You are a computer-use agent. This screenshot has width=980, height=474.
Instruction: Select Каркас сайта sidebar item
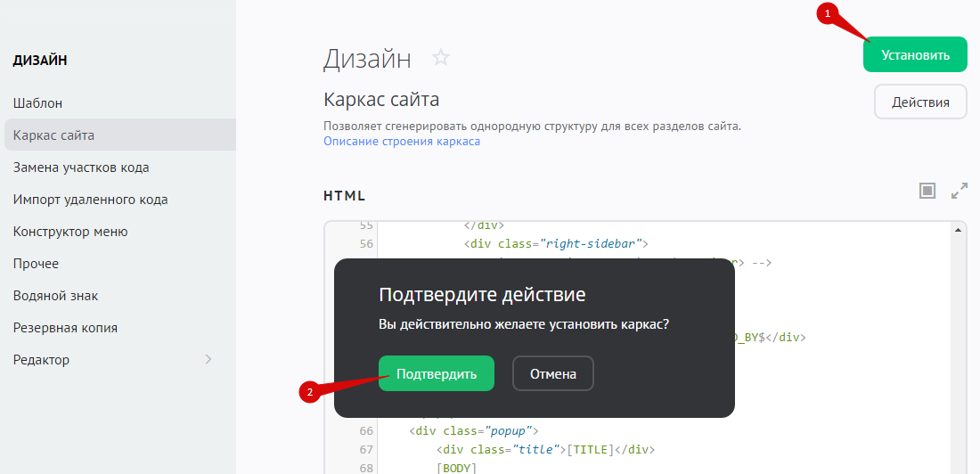tap(53, 135)
